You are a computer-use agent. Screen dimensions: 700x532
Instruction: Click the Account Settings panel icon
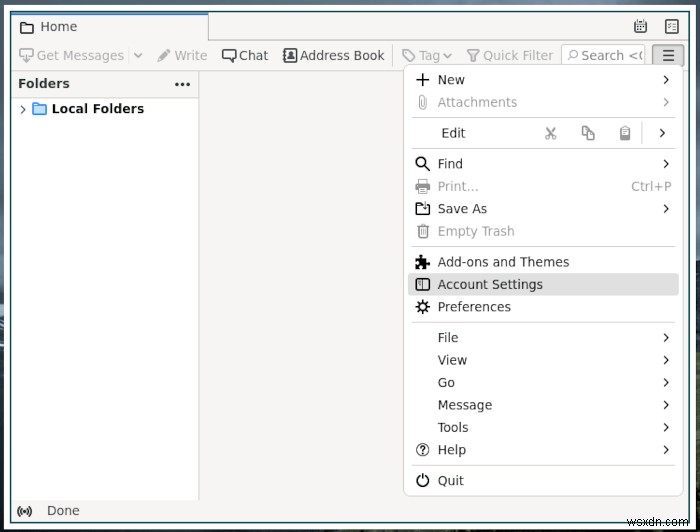pyautogui.click(x=422, y=284)
